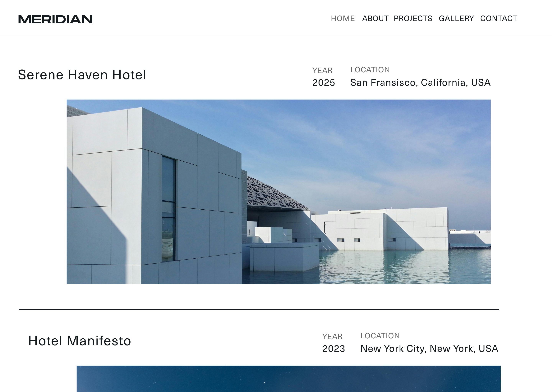View the Serene Haven Hotel building photo

(x=278, y=192)
